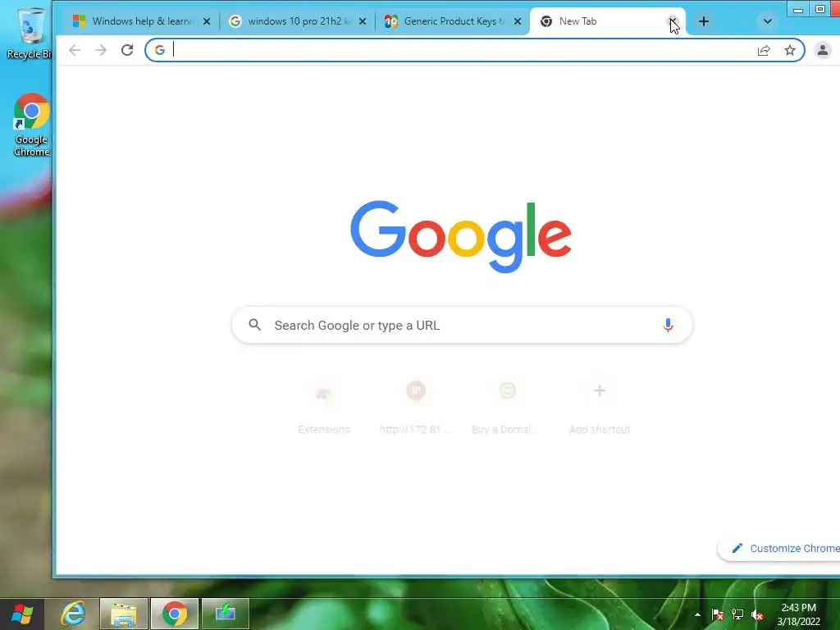Close the New Tab tab
Viewport: 840px width, 630px height.
673,21
